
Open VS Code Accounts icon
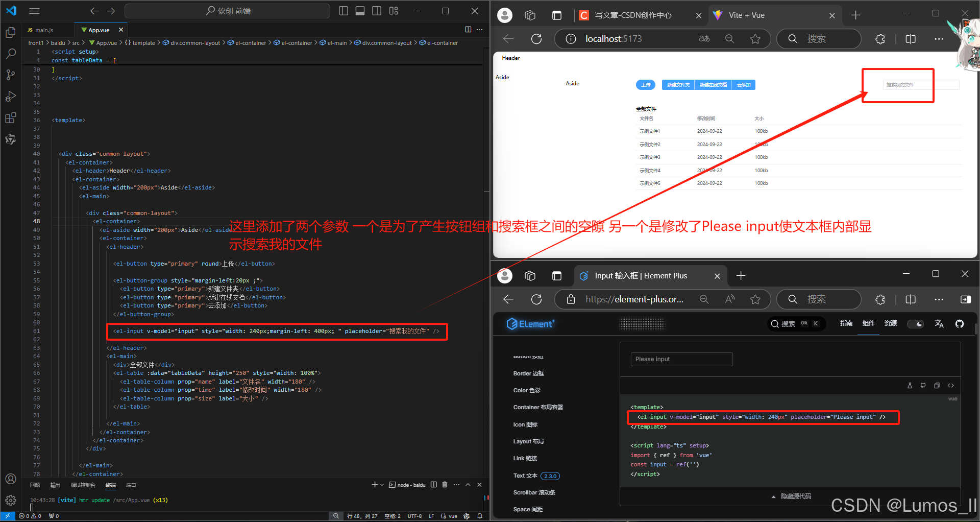click(10, 479)
